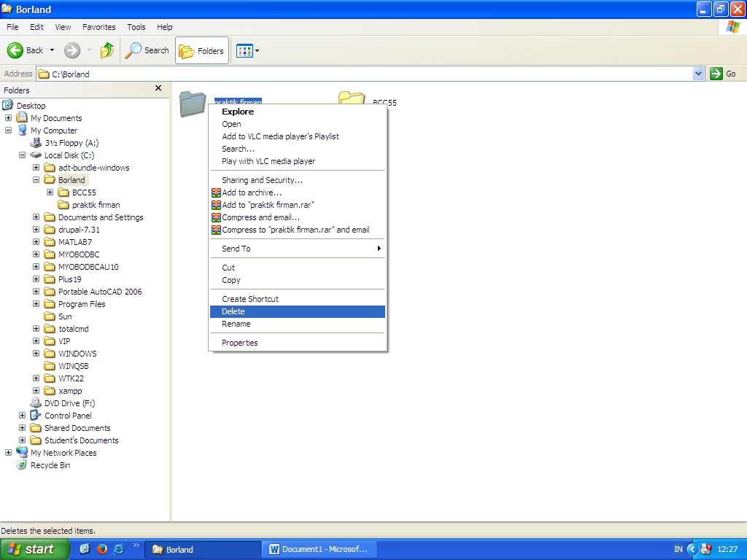Click the green Go button icon
747x560 pixels.
(x=717, y=73)
